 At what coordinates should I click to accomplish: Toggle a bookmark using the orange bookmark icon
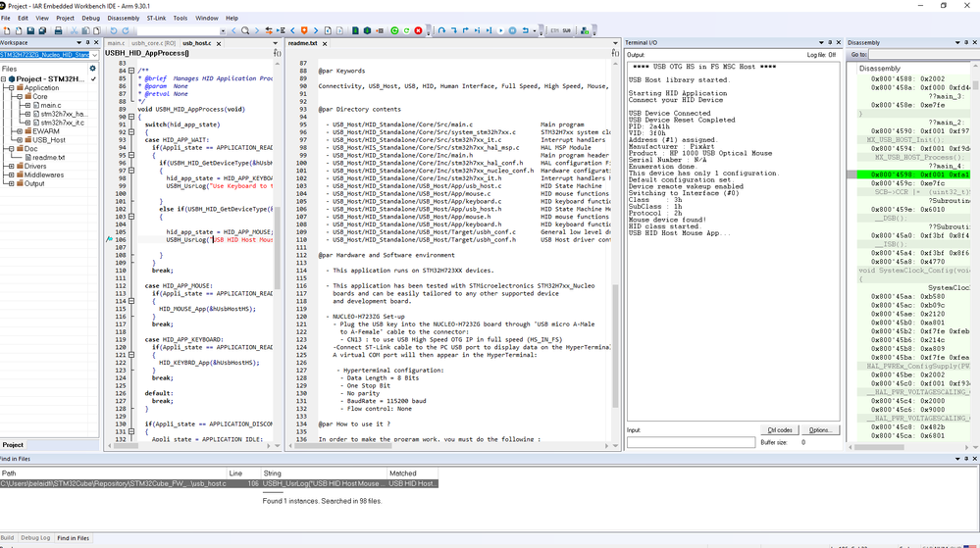(x=304, y=30)
